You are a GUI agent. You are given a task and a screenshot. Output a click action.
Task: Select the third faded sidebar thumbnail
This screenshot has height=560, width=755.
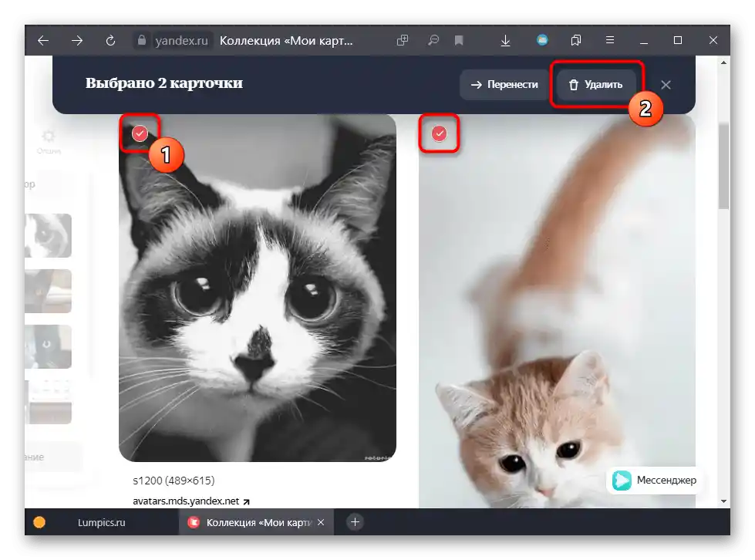48,346
